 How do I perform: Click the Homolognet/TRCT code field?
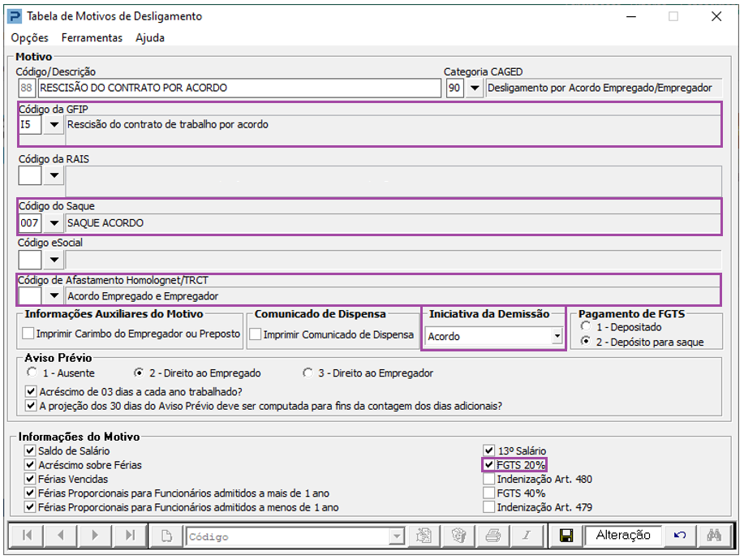tap(30, 295)
